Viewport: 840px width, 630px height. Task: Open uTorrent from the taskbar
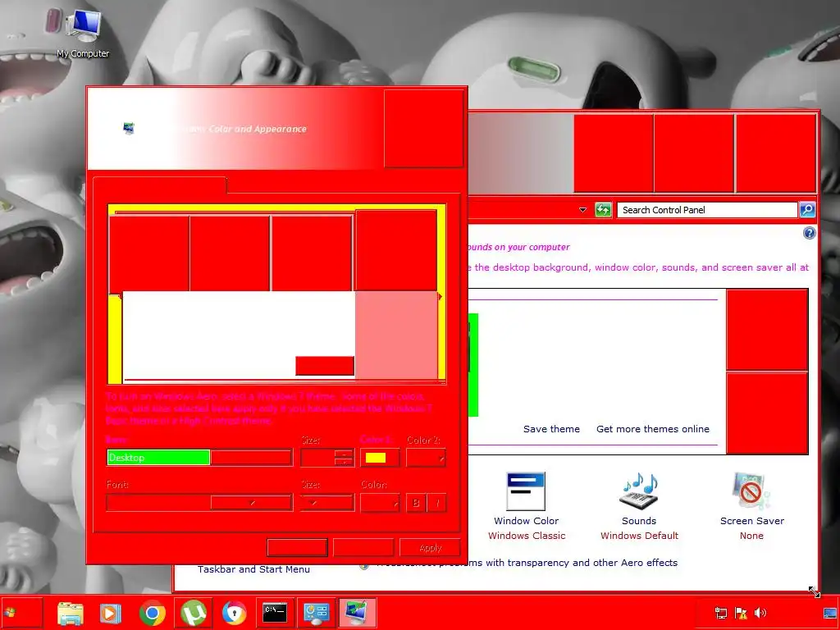tap(194, 614)
